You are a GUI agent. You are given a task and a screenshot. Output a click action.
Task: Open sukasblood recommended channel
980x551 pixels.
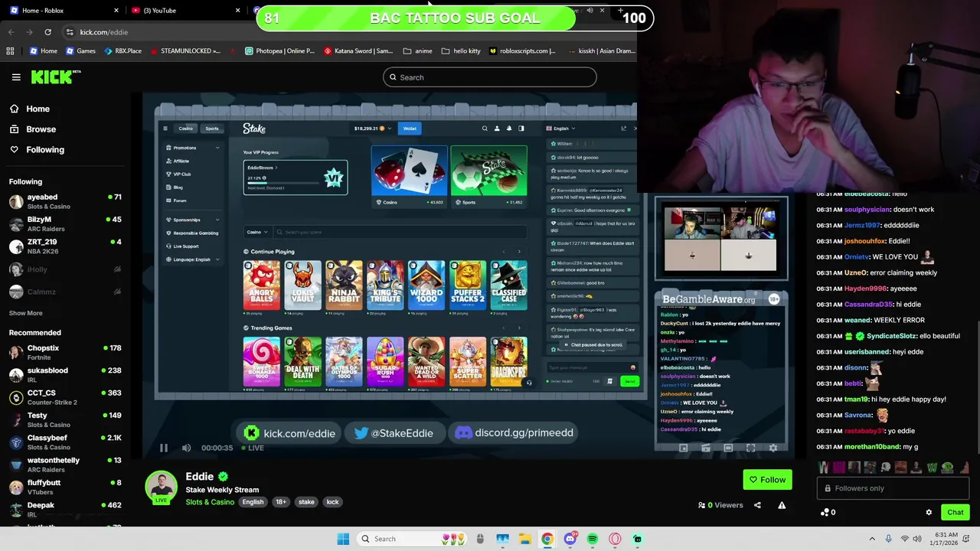(65, 374)
